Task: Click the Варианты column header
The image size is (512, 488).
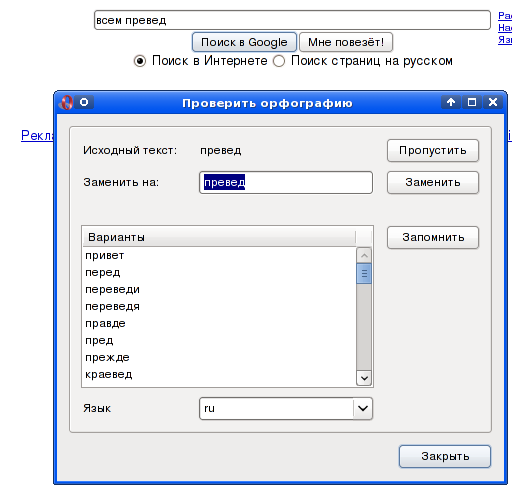Action: click(x=219, y=237)
